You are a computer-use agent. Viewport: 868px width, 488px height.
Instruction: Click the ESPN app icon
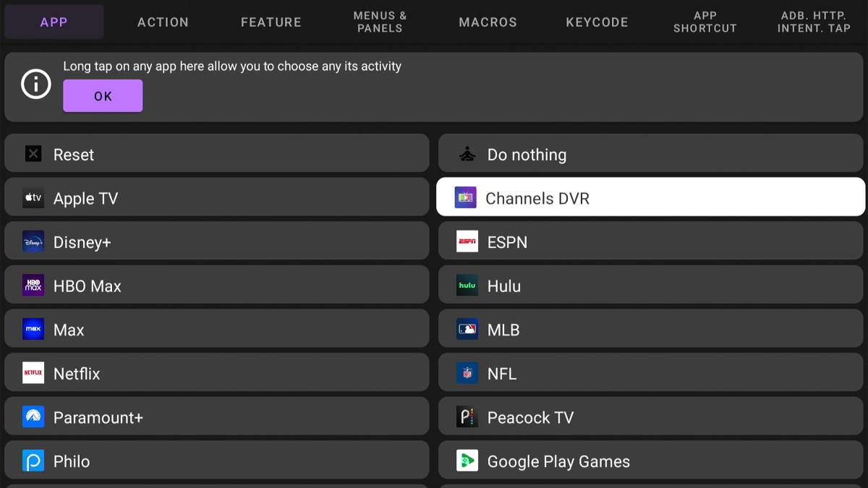(x=467, y=242)
